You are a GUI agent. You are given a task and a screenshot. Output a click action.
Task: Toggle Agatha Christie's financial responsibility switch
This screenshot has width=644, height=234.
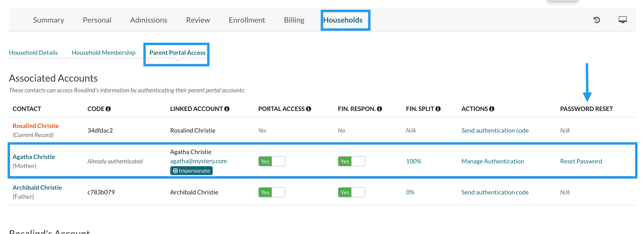(351, 162)
